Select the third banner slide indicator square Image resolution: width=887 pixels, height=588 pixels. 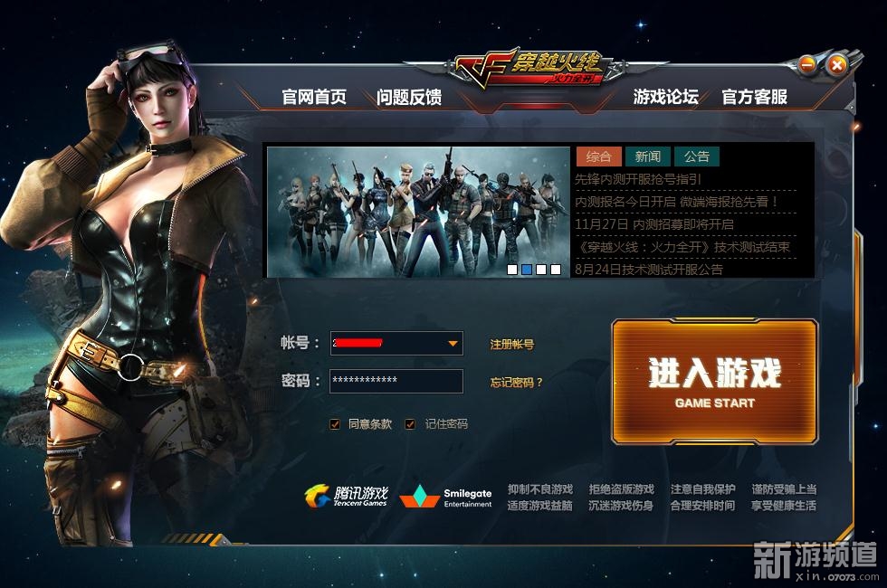point(541,270)
